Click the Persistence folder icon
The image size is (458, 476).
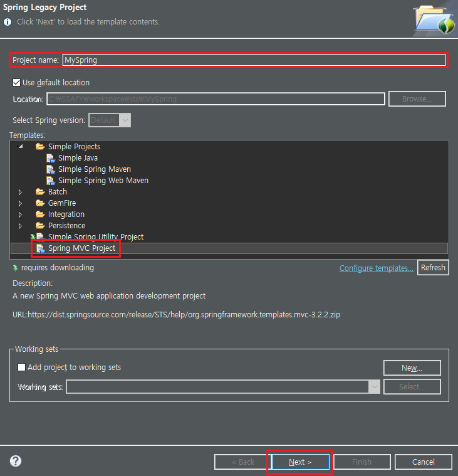[40, 226]
